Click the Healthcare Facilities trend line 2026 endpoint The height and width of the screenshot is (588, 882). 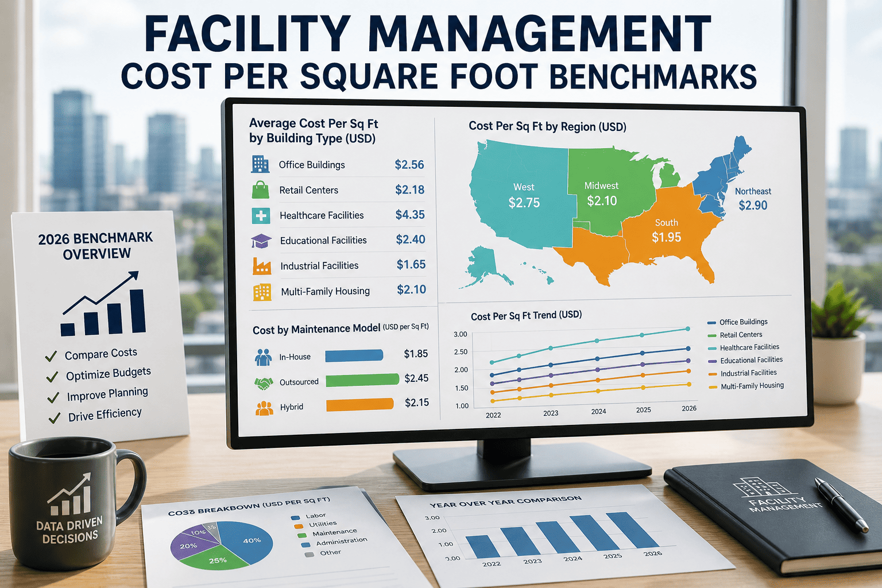[688, 329]
